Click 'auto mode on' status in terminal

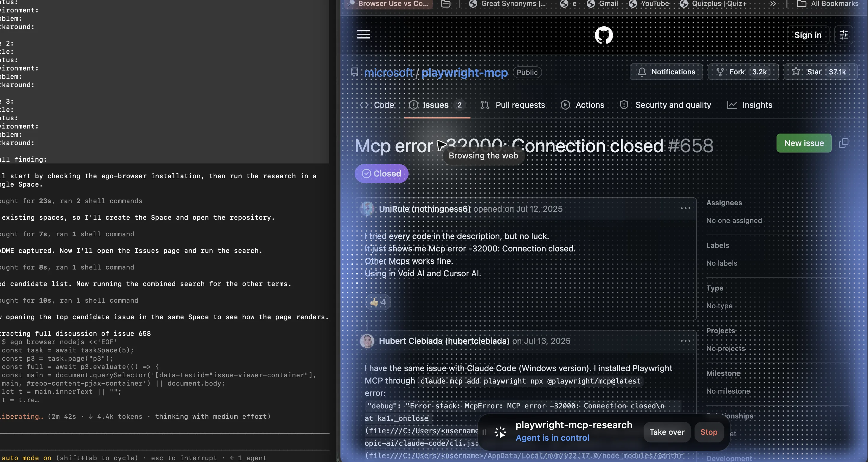[26, 458]
